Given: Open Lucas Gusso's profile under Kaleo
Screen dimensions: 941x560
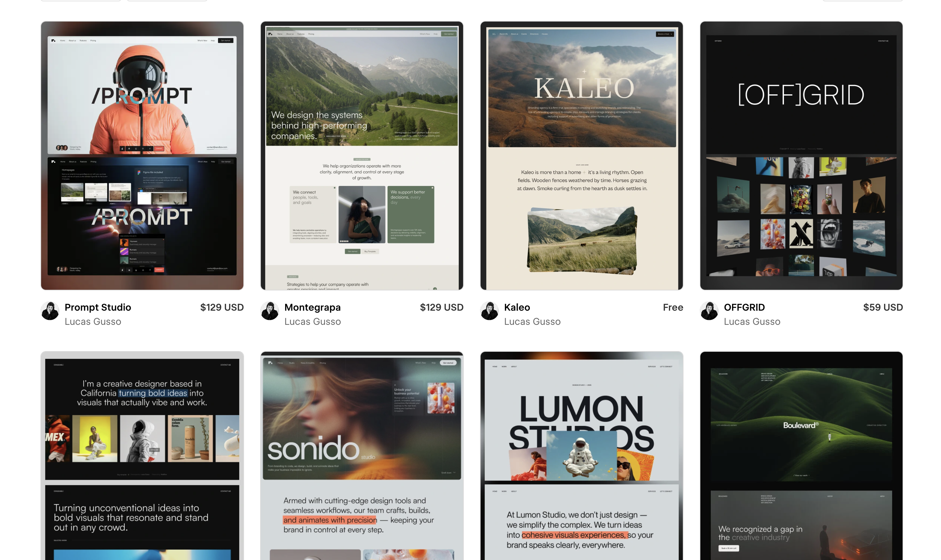Looking at the screenshot, I should pyautogui.click(x=532, y=321).
